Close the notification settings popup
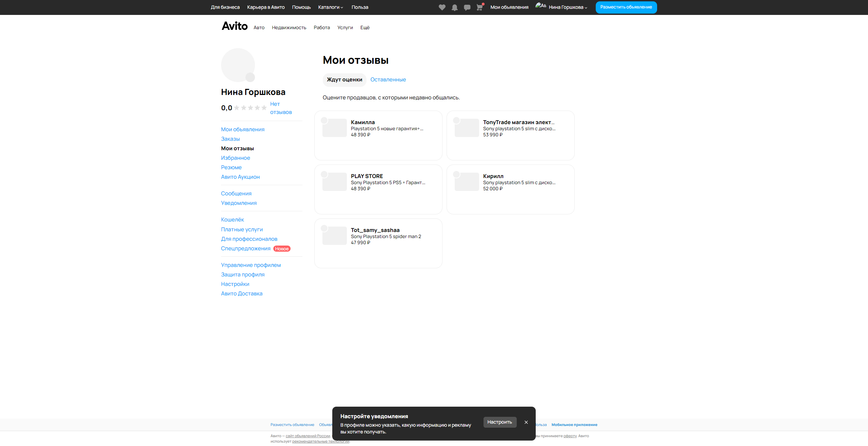This screenshot has height=446, width=868. (526, 422)
